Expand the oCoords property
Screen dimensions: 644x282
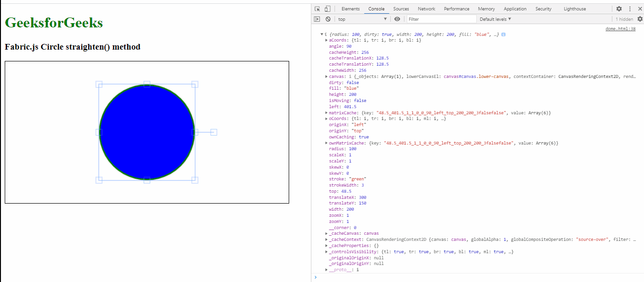pos(326,119)
